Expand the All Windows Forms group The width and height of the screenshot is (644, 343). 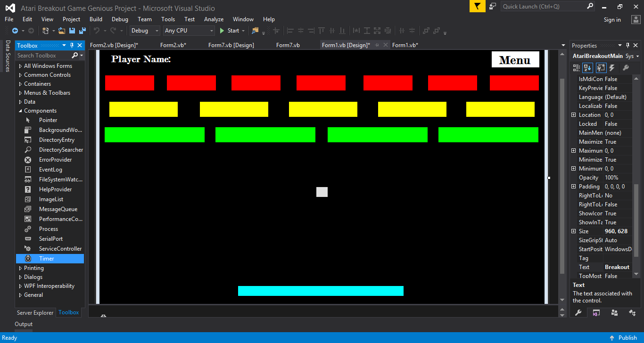[x=20, y=66]
